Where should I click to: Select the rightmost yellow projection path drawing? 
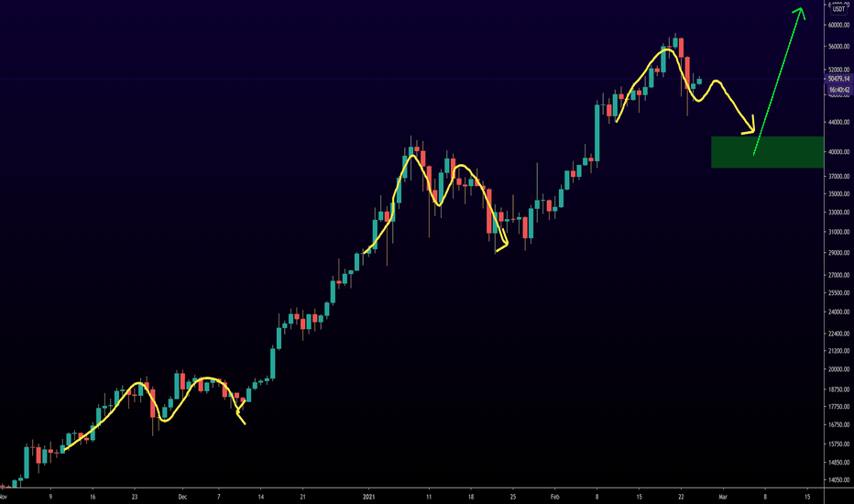pyautogui.click(x=684, y=91)
